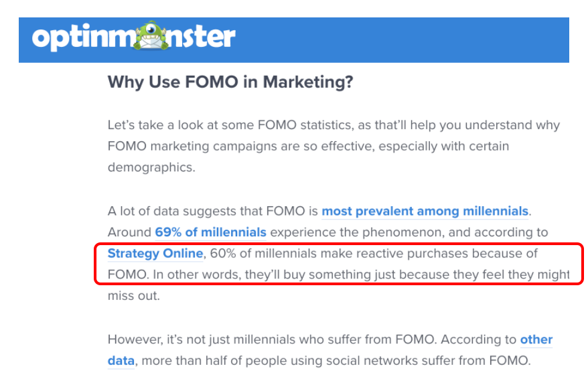The width and height of the screenshot is (588, 387).
Task: Open the "most prevalent among millennials" link
Action: [425, 211]
